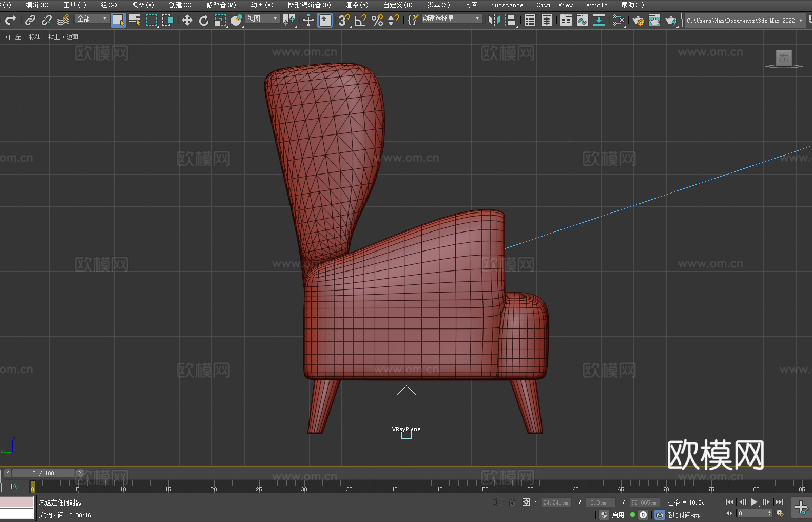812x522 pixels.
Task: Select the Scale tool
Action: [x=220, y=20]
